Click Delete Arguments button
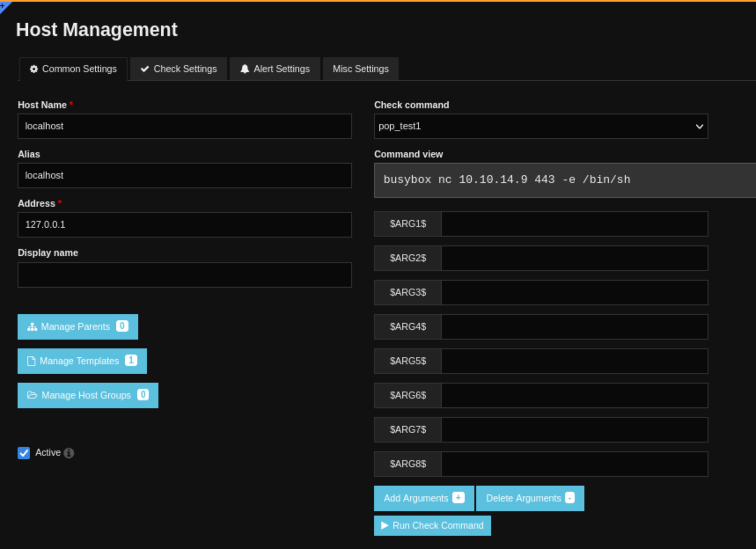 click(x=530, y=498)
